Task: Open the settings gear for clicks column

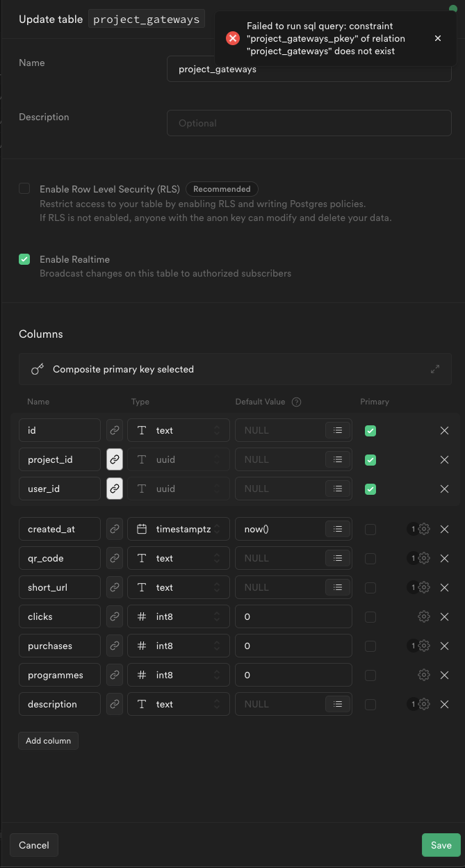Action: point(424,616)
